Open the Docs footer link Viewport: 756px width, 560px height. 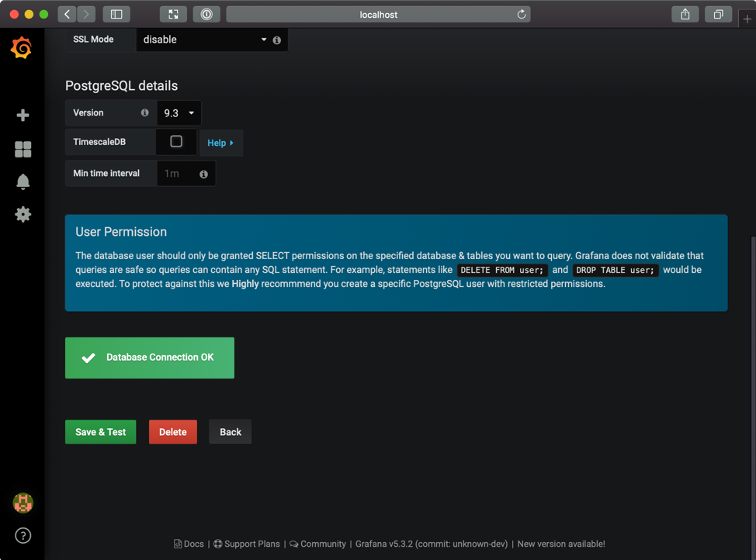tap(189, 544)
